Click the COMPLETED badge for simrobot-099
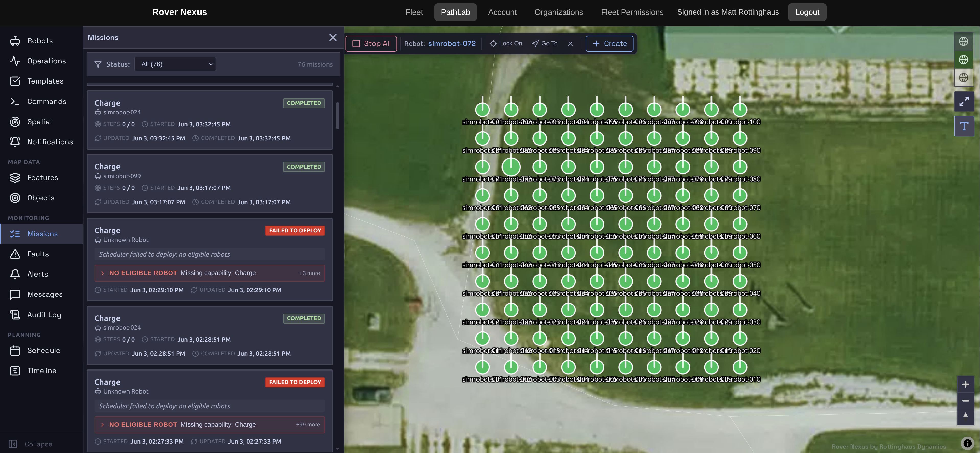 point(304,167)
